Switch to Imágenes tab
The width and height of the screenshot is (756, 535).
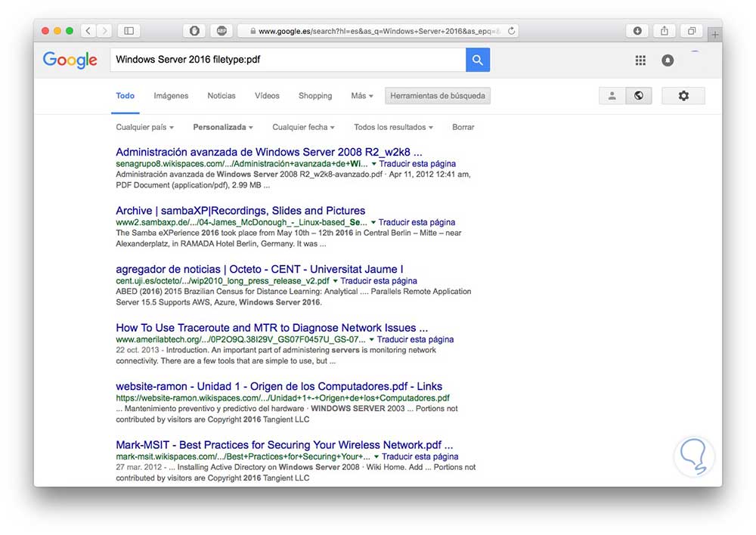[171, 96]
